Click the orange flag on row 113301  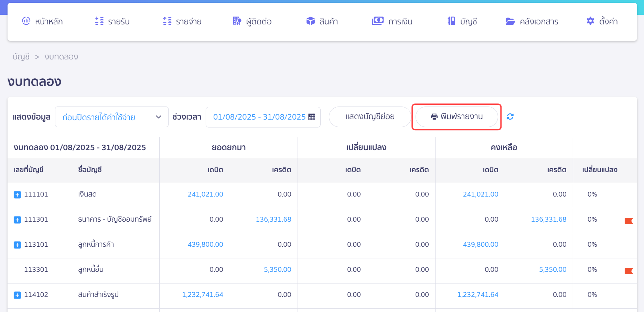629,271
